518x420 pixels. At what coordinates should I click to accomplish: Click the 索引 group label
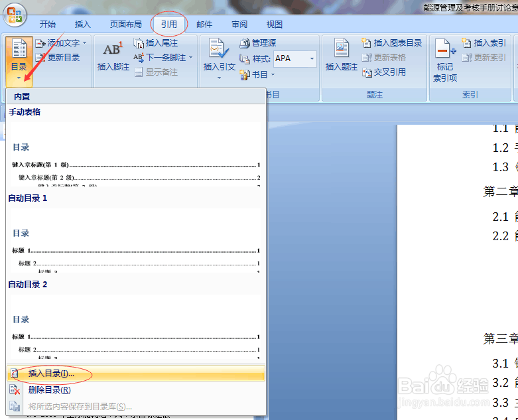click(x=470, y=95)
